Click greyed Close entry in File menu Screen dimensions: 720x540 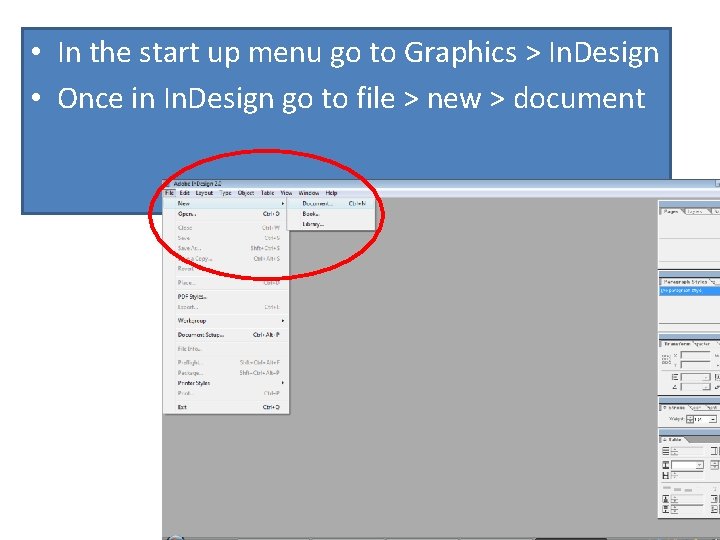pyautogui.click(x=226, y=228)
